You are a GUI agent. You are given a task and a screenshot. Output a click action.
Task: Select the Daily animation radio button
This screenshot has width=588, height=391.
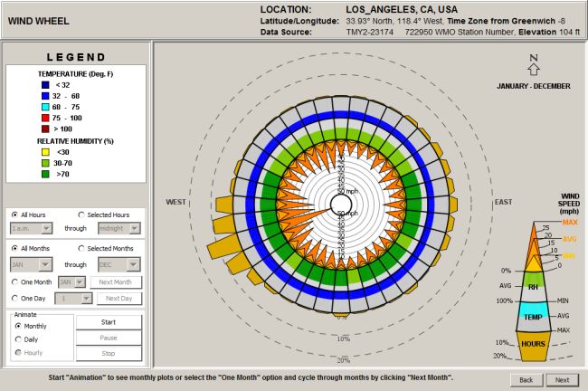18,339
